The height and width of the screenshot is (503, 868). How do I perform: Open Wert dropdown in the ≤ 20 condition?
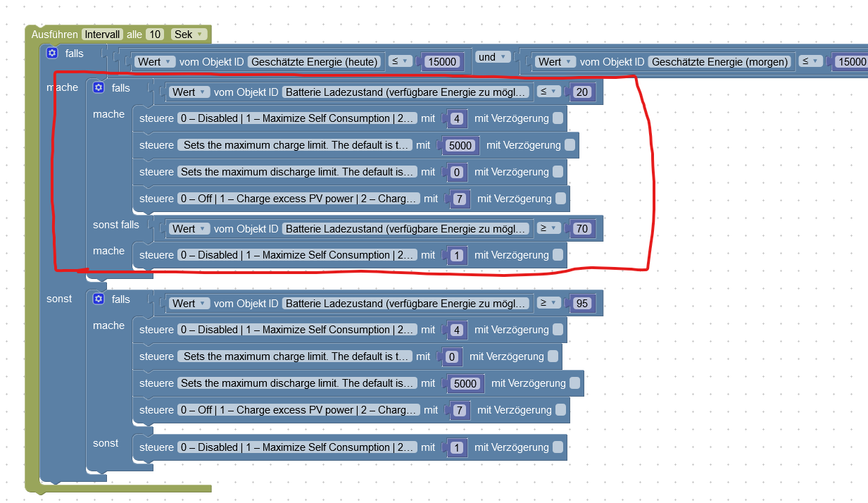coord(190,92)
